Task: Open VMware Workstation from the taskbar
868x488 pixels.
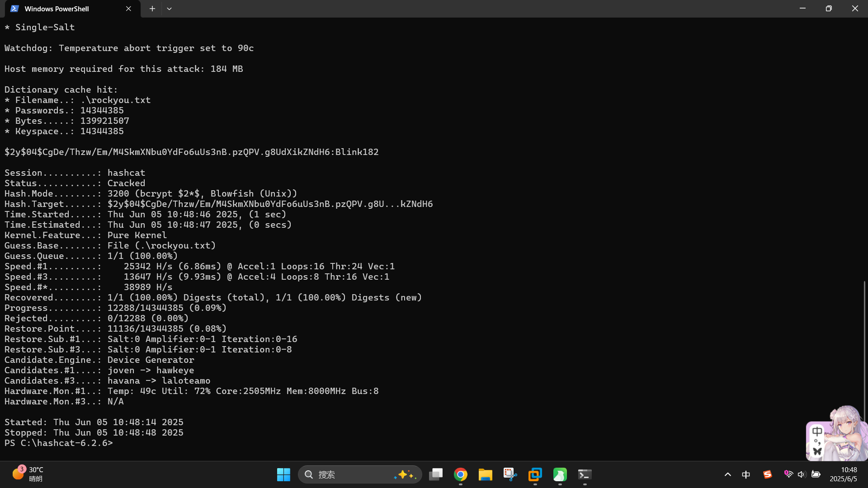Action: 535,474
